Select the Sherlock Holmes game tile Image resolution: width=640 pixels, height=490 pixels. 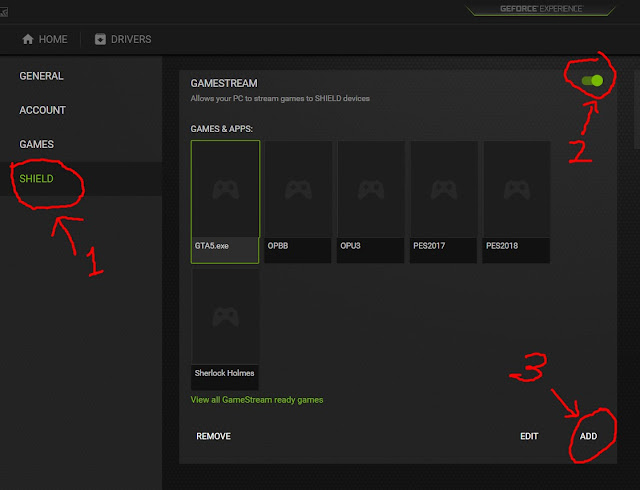[x=225, y=329]
